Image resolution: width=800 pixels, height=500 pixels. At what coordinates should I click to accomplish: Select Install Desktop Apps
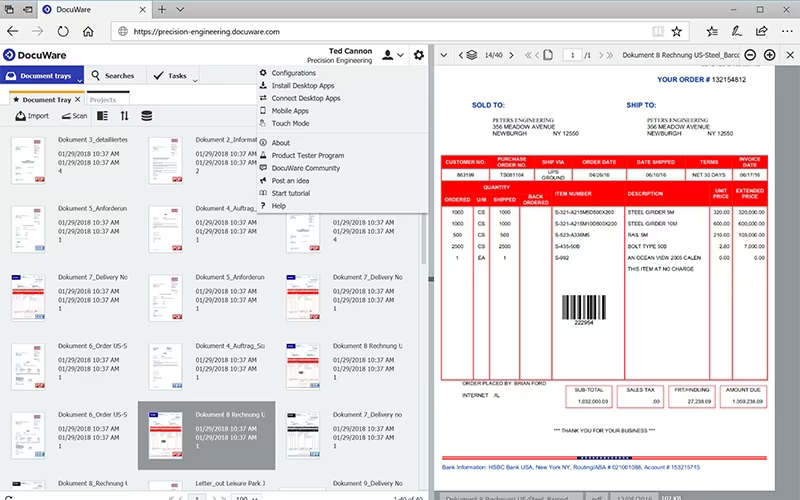303,86
